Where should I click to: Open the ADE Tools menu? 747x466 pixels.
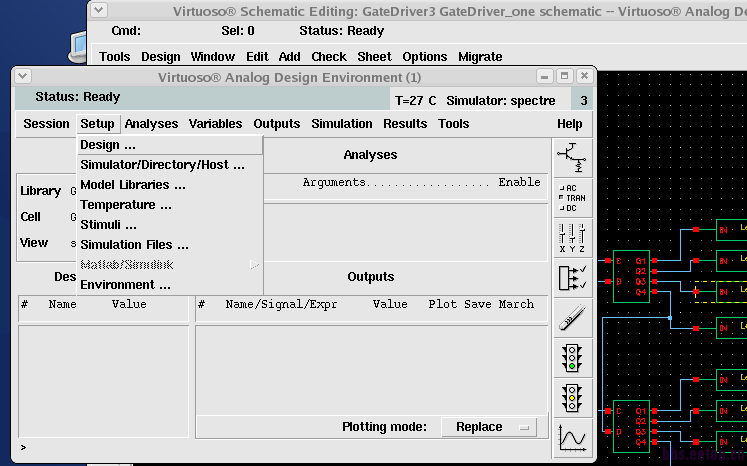click(454, 124)
